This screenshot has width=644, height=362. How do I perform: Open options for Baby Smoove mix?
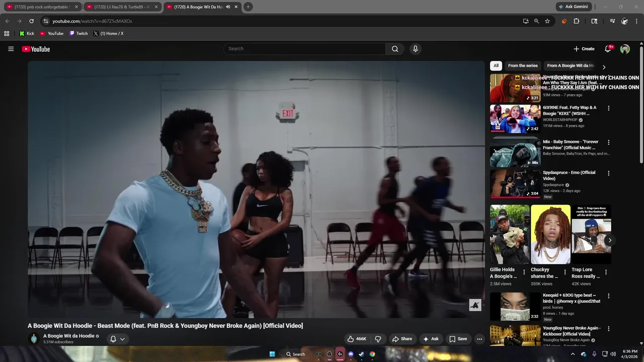pos(608,142)
